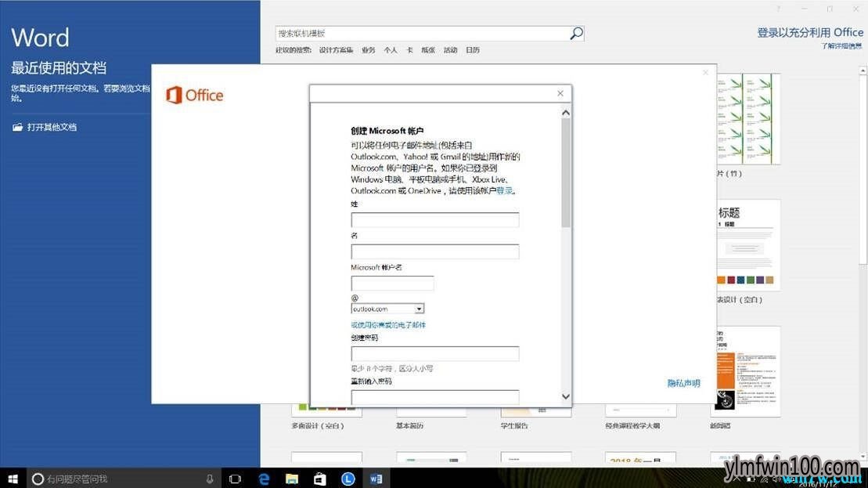Click the 名 (first name) input field
The width and height of the screenshot is (868, 488).
tap(435, 251)
